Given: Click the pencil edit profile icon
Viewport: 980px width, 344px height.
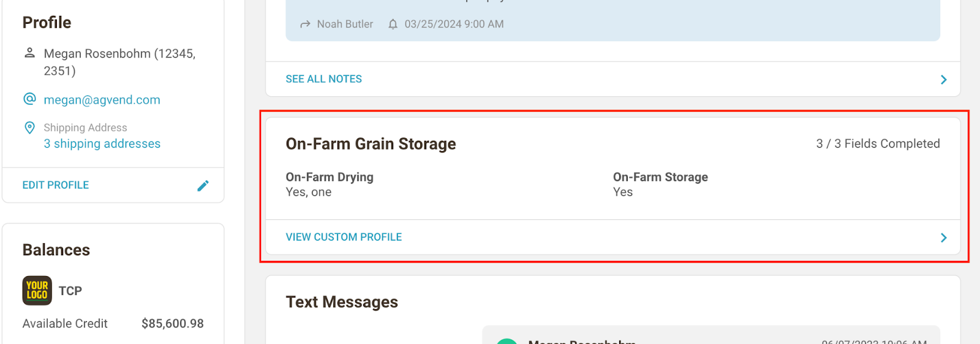Looking at the screenshot, I should (x=203, y=185).
